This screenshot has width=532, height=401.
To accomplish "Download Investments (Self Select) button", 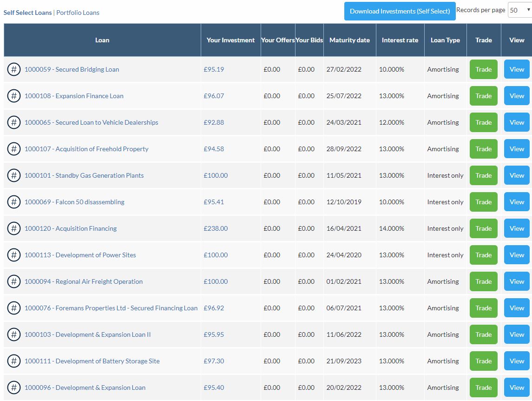I will pyautogui.click(x=400, y=11).
